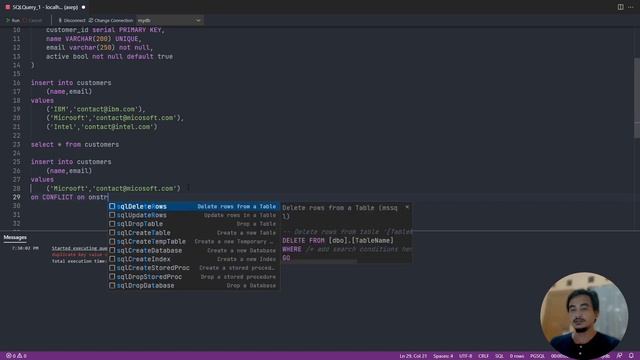Switch to the Messages panel tab
This screenshot has width=640, height=360.
click(x=15, y=238)
